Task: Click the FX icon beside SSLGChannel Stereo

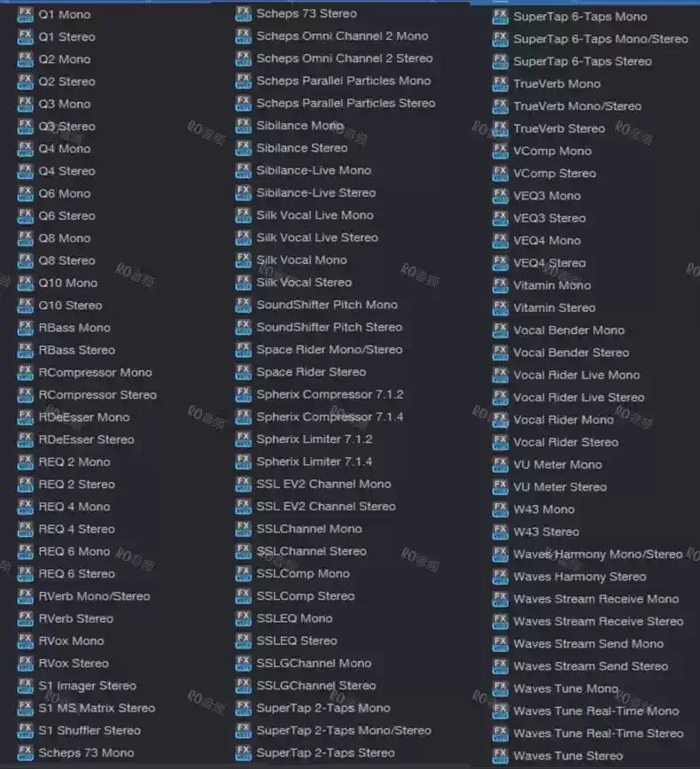Action: click(244, 686)
